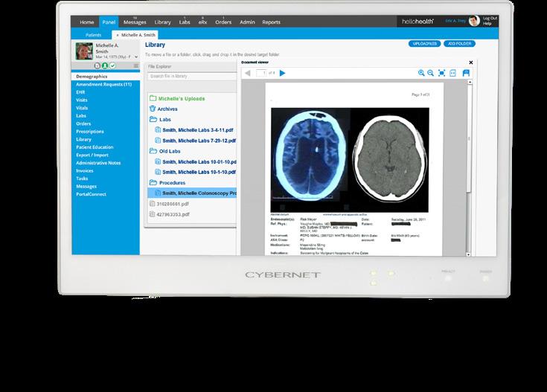Open PortalConnect in the sidebar
This screenshot has height=392, width=547.
coord(91,194)
